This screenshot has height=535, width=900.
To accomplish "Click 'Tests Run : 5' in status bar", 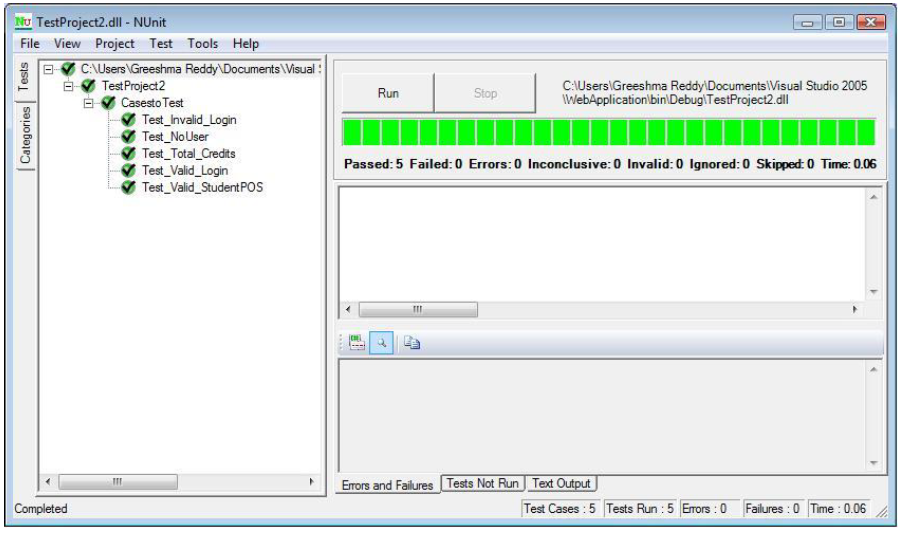I will tap(640, 509).
